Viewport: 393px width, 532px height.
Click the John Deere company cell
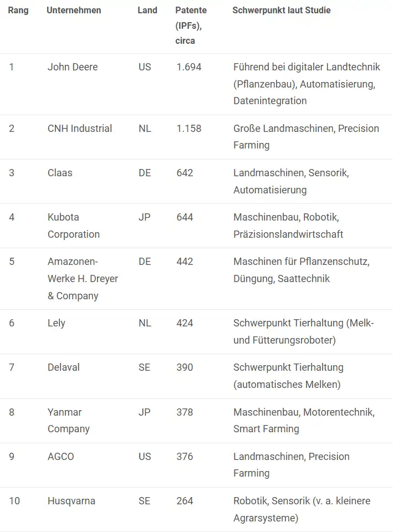73,67
